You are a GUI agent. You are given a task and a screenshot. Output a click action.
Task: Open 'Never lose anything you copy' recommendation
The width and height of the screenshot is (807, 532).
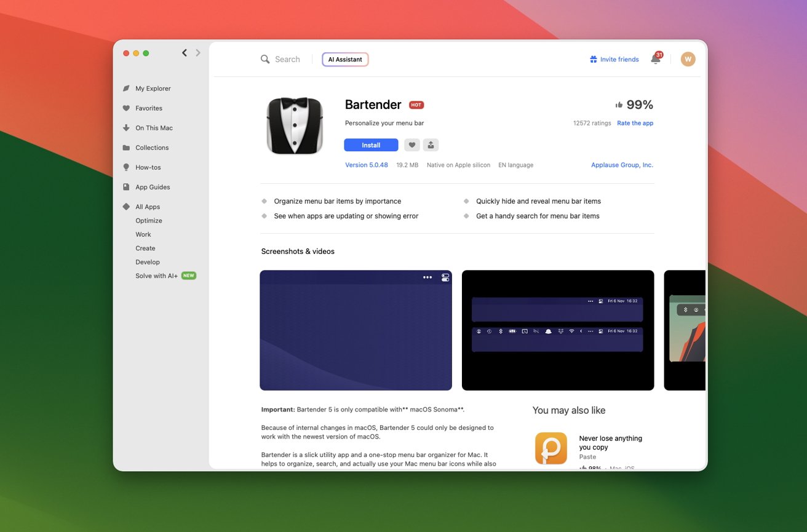click(610, 443)
